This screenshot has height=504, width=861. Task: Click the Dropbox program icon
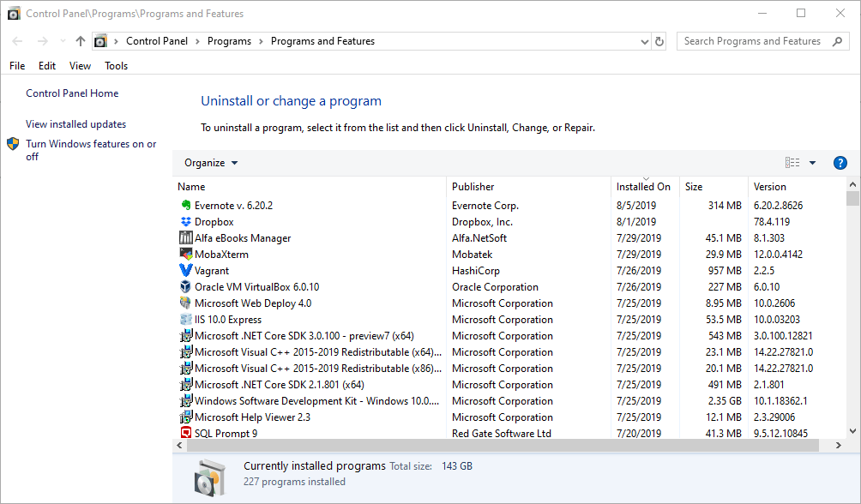point(185,222)
